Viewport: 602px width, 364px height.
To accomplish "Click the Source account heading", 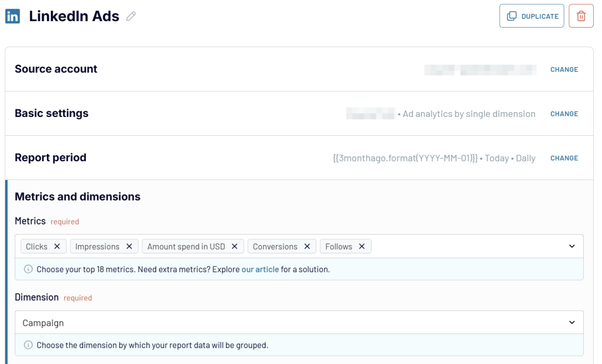I will click(x=56, y=69).
